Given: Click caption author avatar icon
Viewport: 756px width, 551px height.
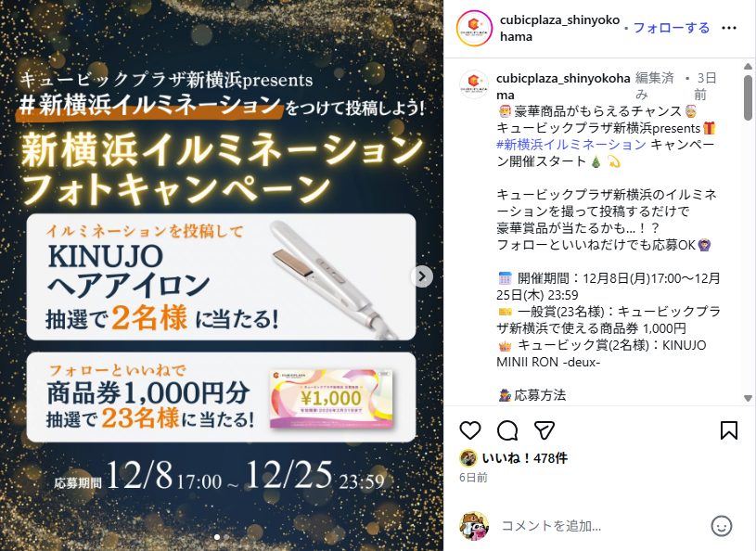Looking at the screenshot, I should tap(474, 84).
